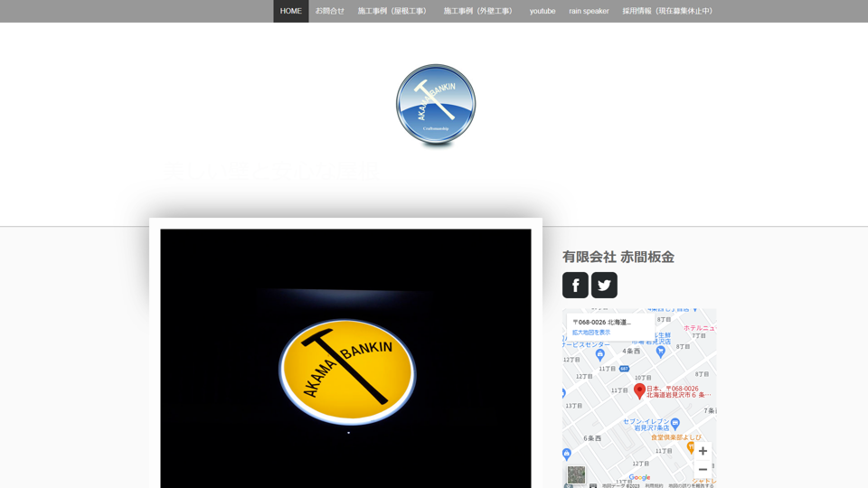This screenshot has width=868, height=488.
Task: Open the Twitter icon link
Action: point(604,285)
